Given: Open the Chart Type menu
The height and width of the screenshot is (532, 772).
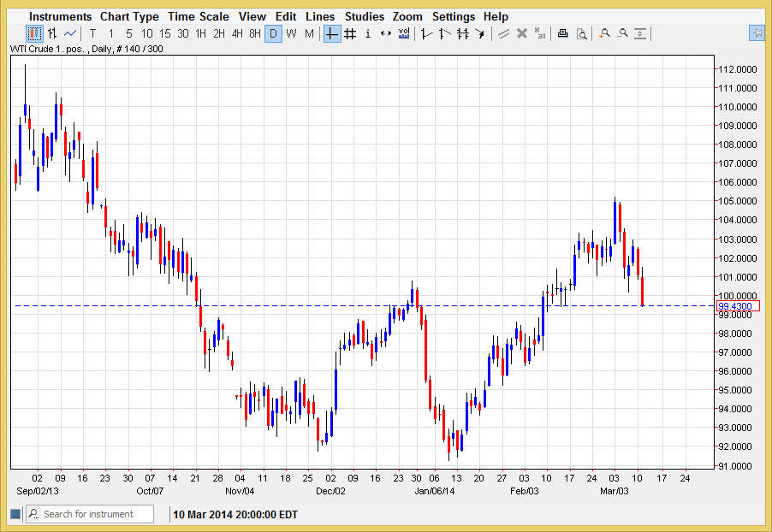Looking at the screenshot, I should [129, 16].
